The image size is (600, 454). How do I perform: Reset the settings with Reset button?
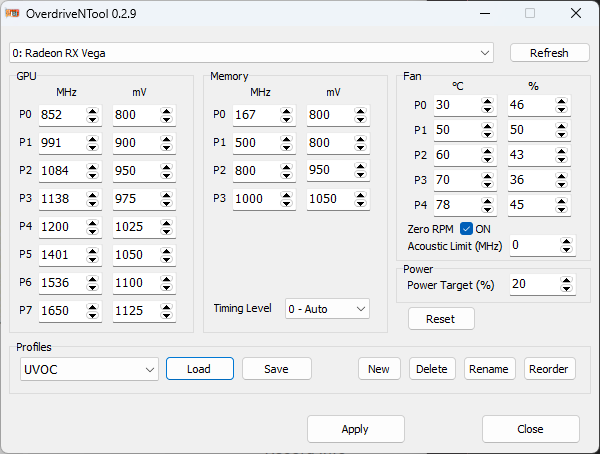441,319
